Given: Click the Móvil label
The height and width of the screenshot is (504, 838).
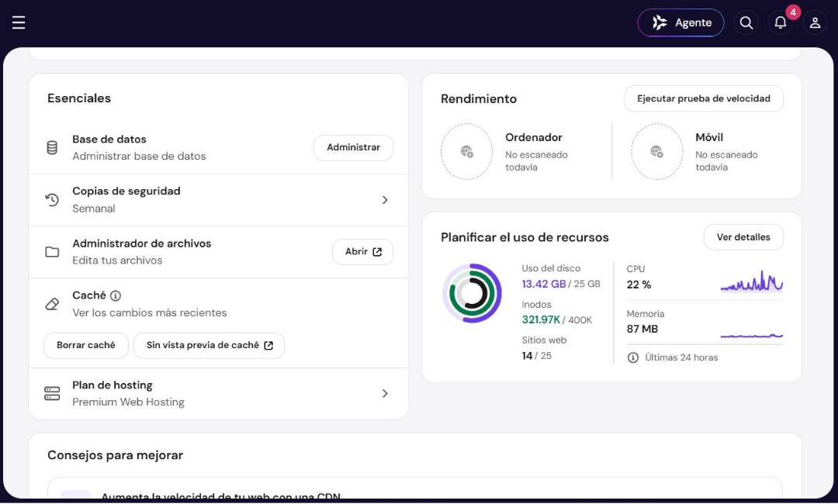Looking at the screenshot, I should pos(709,138).
